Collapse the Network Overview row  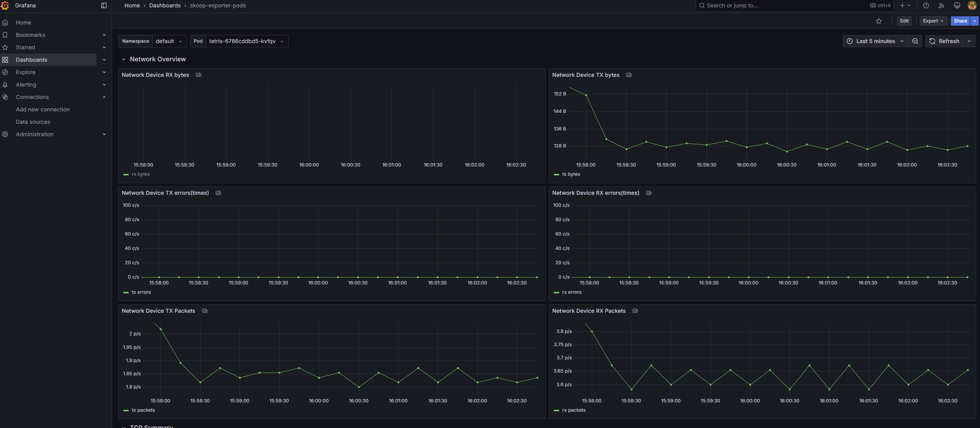tap(124, 59)
